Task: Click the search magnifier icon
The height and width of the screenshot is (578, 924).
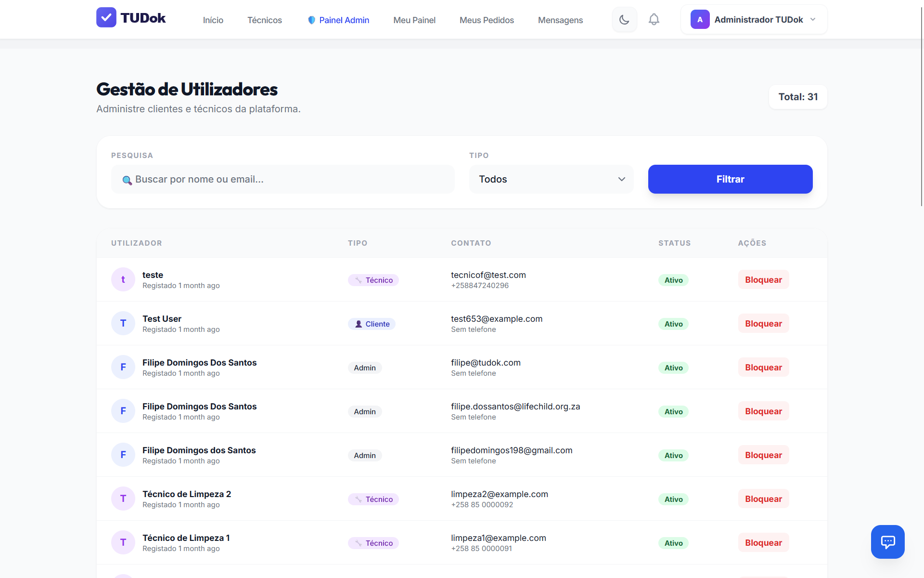Action: point(127,180)
